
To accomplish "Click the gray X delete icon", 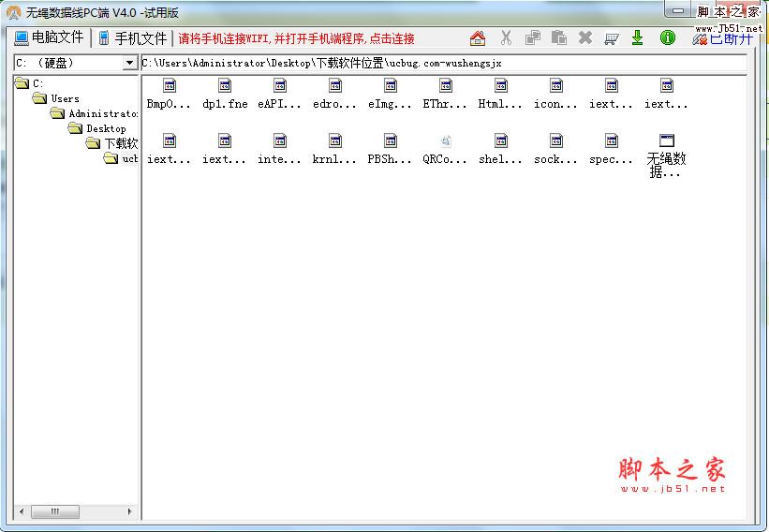I will 585,37.
